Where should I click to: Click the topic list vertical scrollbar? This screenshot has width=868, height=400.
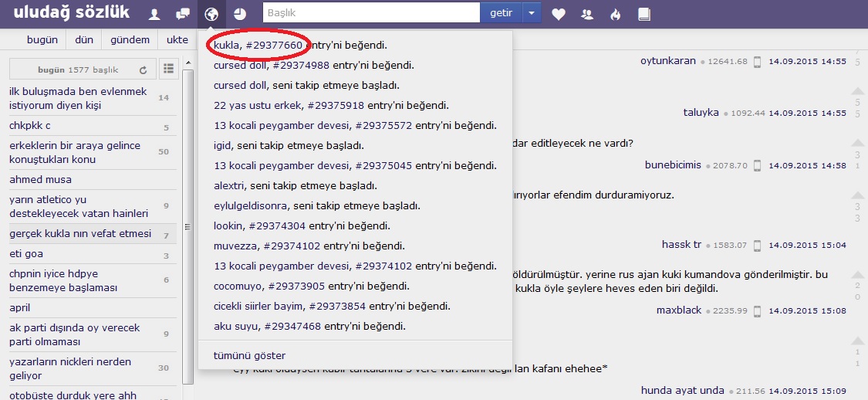point(187,226)
